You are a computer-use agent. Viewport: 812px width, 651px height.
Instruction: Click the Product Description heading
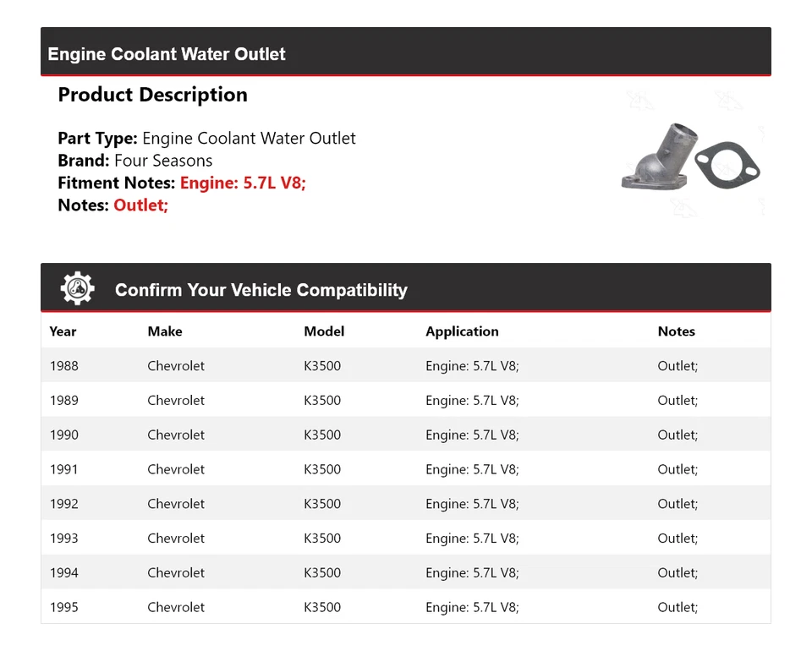pyautogui.click(x=152, y=95)
